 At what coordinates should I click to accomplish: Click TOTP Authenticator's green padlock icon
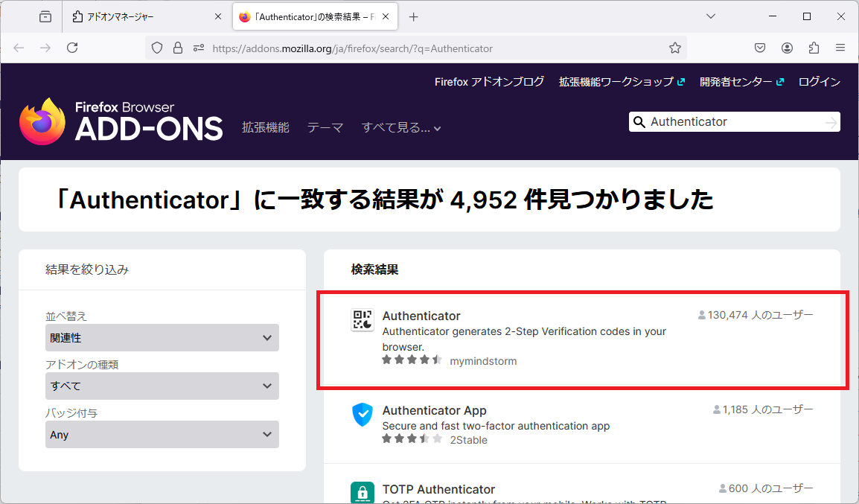pyautogui.click(x=362, y=493)
